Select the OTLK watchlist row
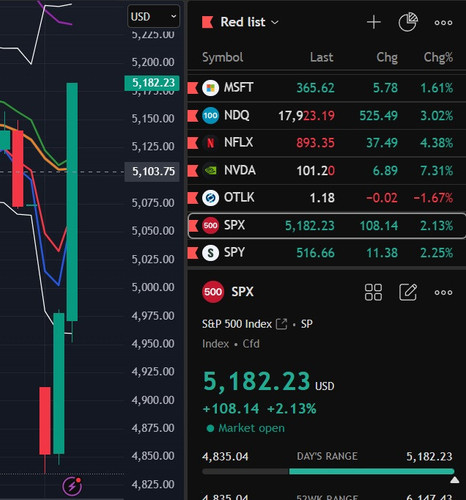The width and height of the screenshot is (466, 500). (x=327, y=198)
